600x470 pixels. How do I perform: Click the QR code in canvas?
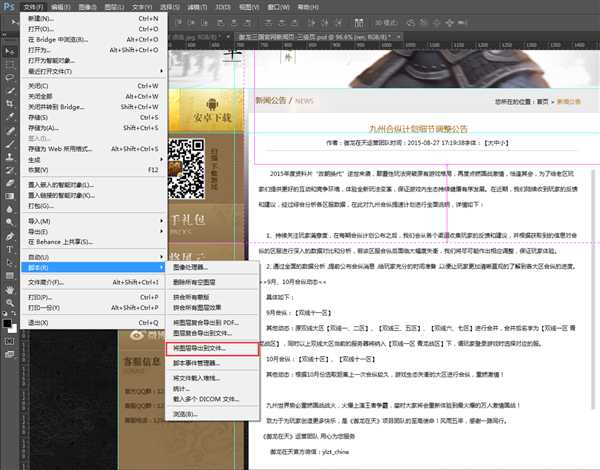tap(186, 169)
